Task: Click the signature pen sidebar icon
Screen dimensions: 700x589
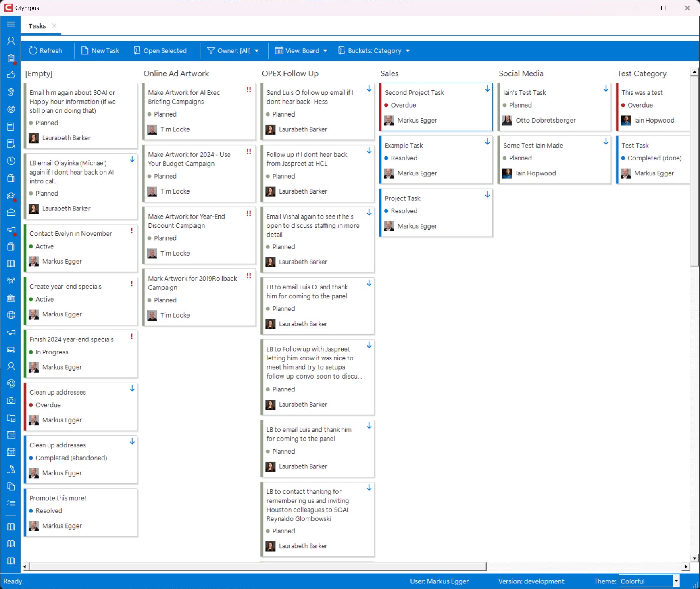Action: click(x=11, y=469)
